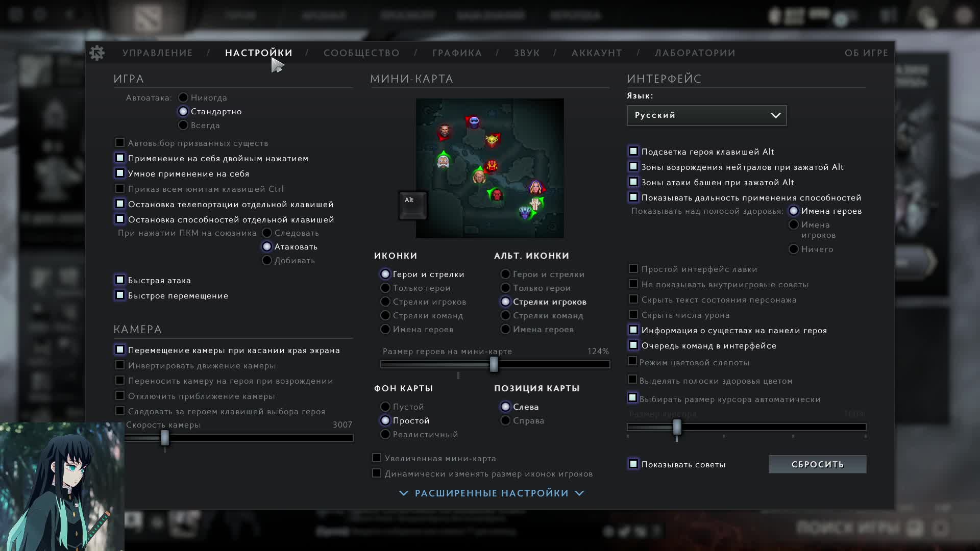Click the Размер героев на мини-карте slider
This screenshot has width=980, height=551.
(494, 364)
